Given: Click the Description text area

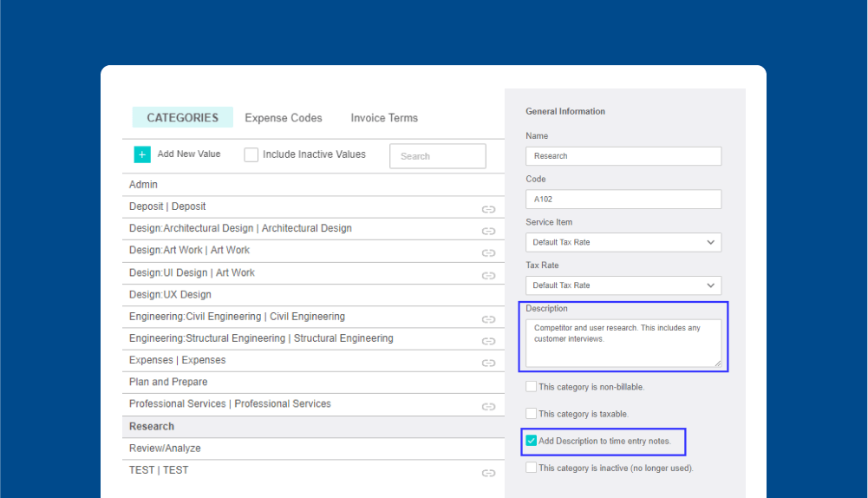Looking at the screenshot, I should [623, 343].
